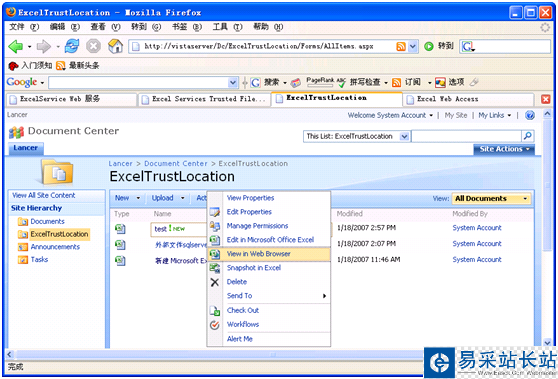
Task: Select ExcelTrustLocation in Site Hierarchy
Action: pos(59,234)
